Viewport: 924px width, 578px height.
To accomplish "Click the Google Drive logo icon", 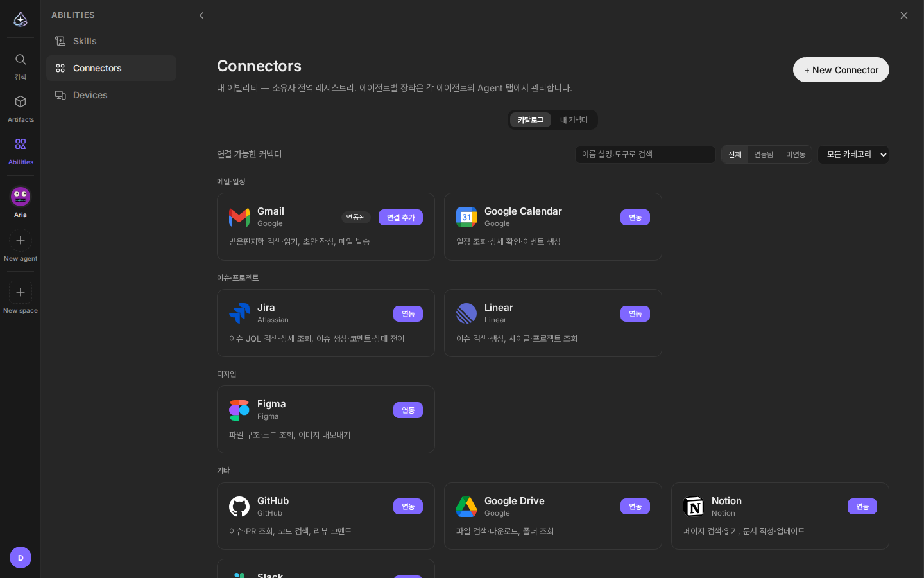I will click(466, 507).
